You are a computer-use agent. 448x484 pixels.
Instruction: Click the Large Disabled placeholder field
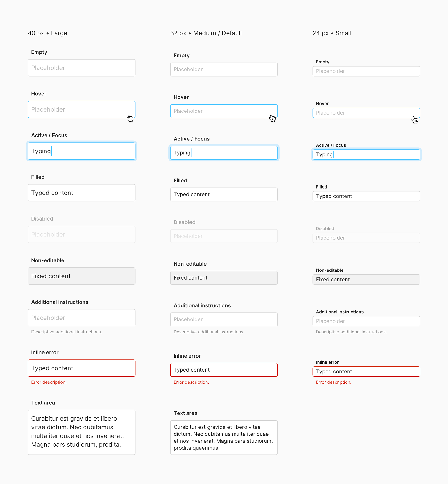tap(81, 235)
